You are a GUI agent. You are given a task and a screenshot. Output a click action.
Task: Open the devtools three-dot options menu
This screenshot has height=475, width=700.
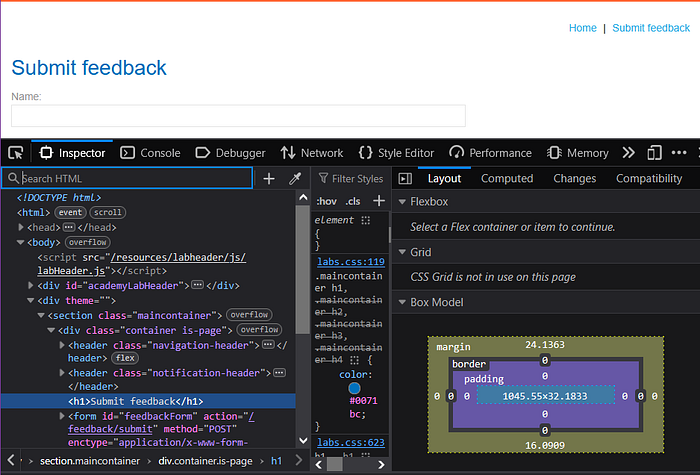tap(679, 153)
